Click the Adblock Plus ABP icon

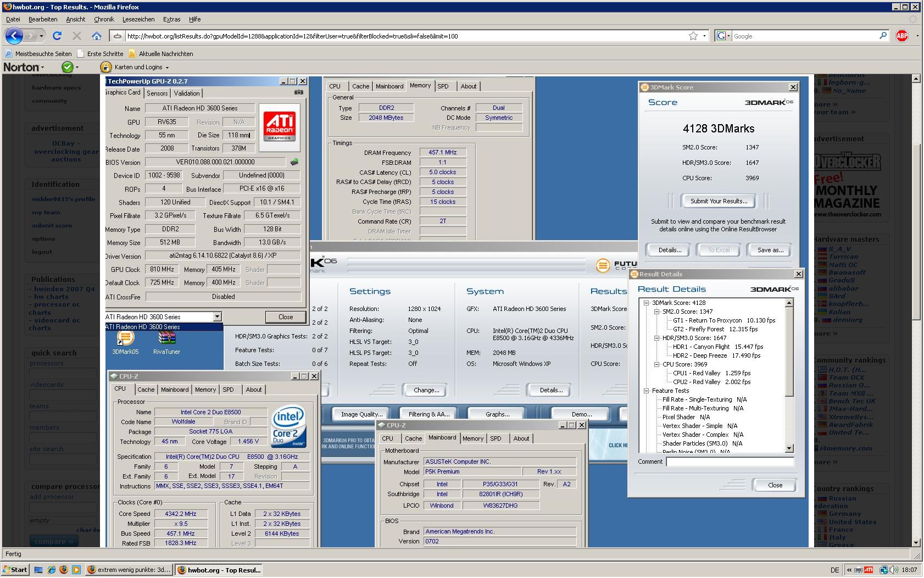click(x=902, y=36)
